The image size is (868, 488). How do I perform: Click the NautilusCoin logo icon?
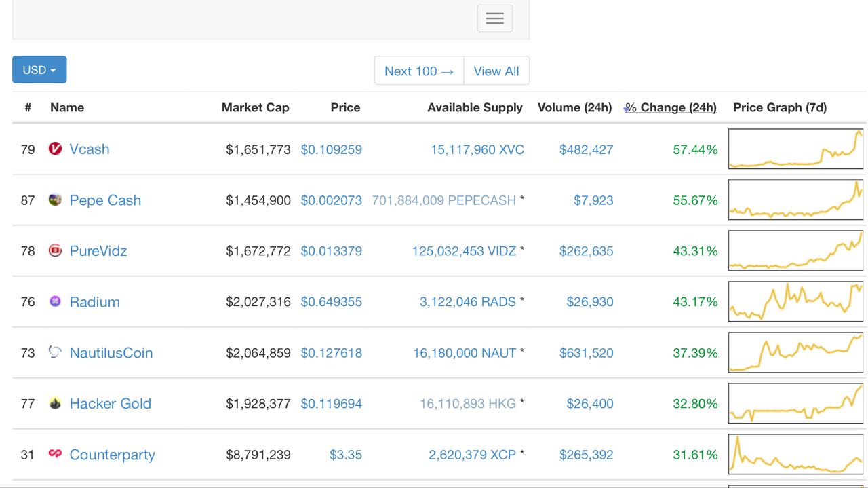(56, 352)
